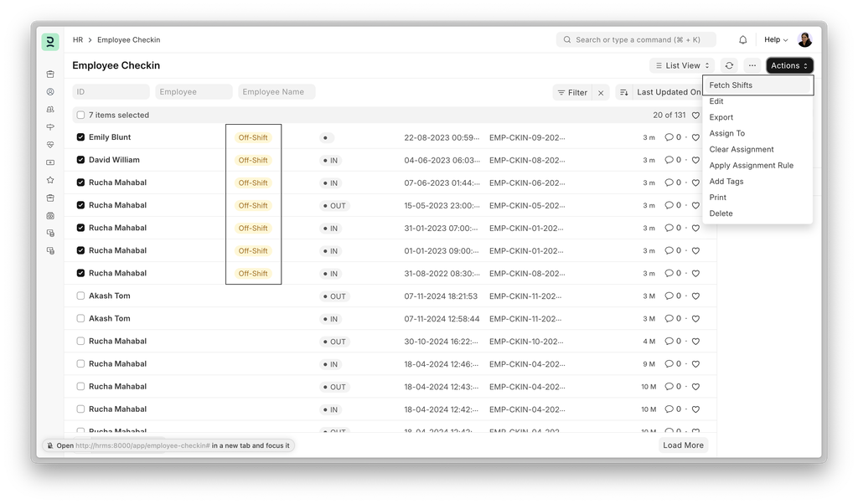858x504 pixels.
Task: Open the HR breadcrumb link
Action: click(x=78, y=39)
